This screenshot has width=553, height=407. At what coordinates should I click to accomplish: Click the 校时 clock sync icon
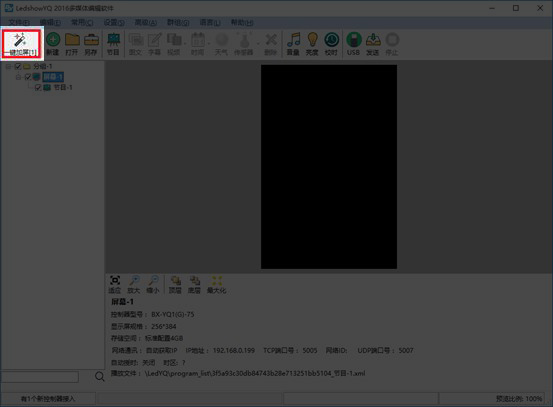point(331,44)
